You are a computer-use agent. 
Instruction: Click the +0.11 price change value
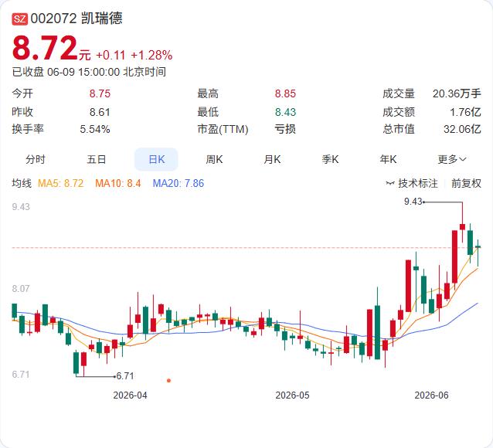(110, 55)
